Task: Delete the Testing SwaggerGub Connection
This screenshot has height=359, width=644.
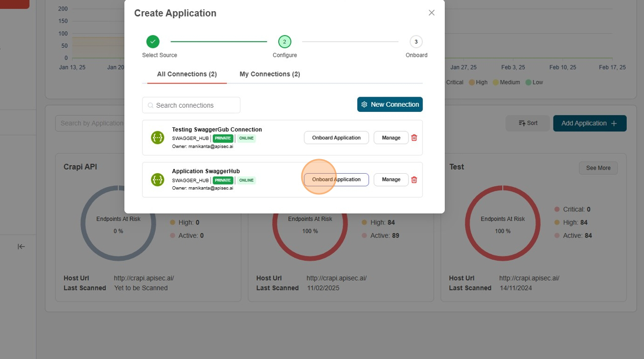Action: pos(414,137)
